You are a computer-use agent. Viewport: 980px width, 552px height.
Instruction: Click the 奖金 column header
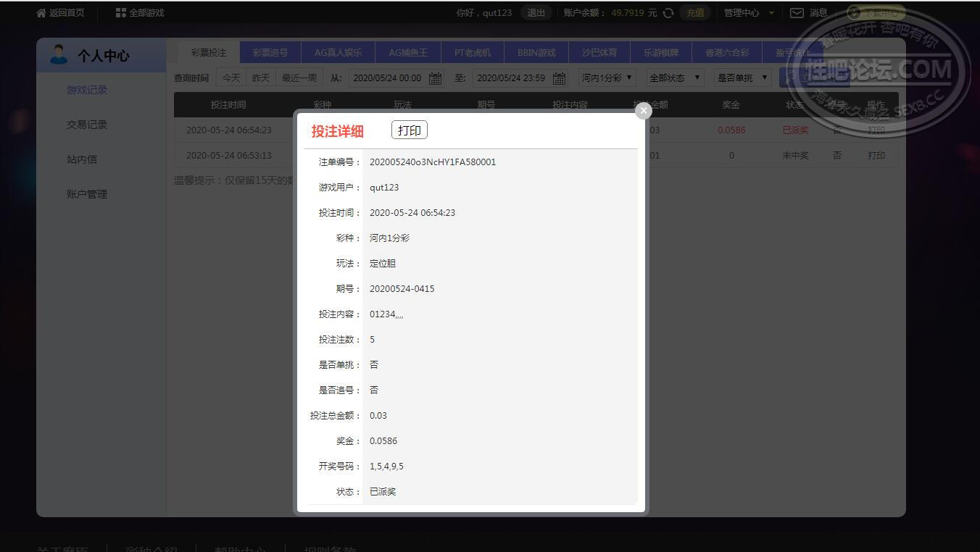731,105
